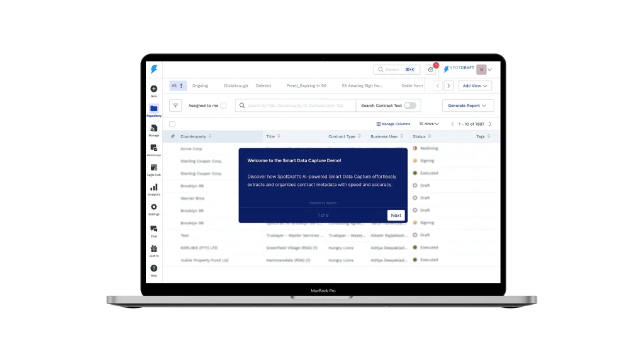Screen dimensions: 644x362
Task: Go to previous page of results arrow
Action: coord(453,124)
